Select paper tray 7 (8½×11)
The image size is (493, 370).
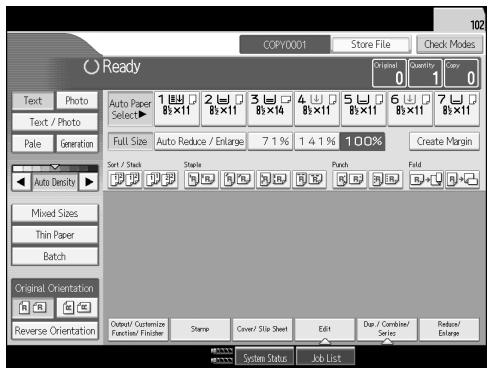457,109
